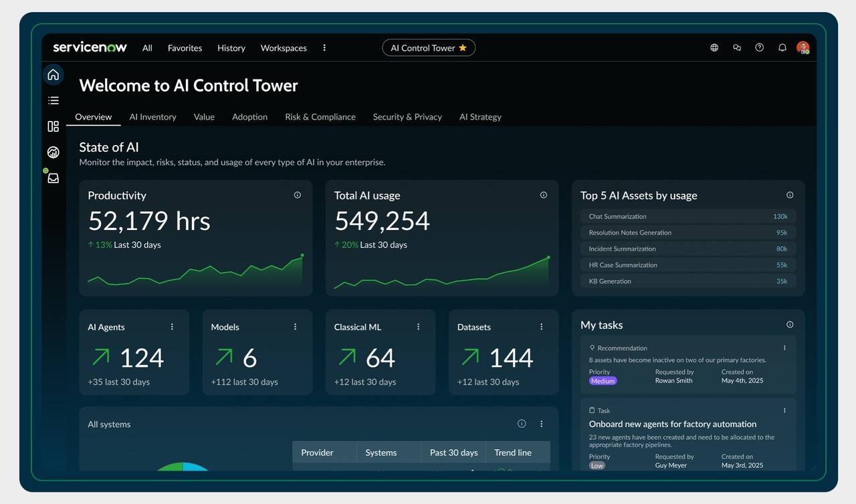Screen dimensions: 856x504
Task: Open the chat messages icon
Action: (737, 48)
